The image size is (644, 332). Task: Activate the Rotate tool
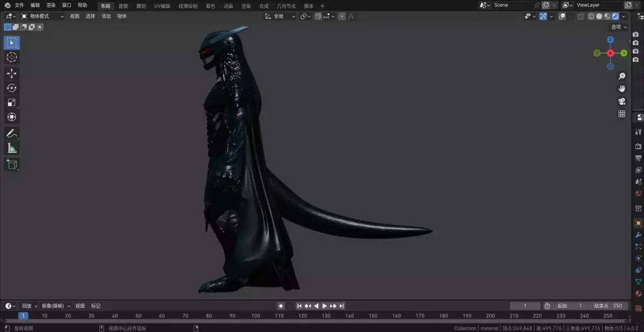12,88
